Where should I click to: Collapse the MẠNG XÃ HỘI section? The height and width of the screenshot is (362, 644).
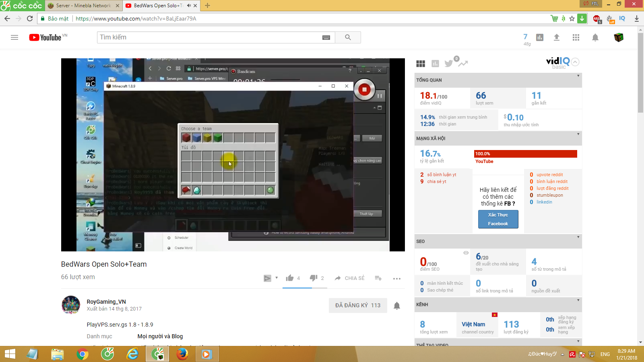(x=578, y=134)
